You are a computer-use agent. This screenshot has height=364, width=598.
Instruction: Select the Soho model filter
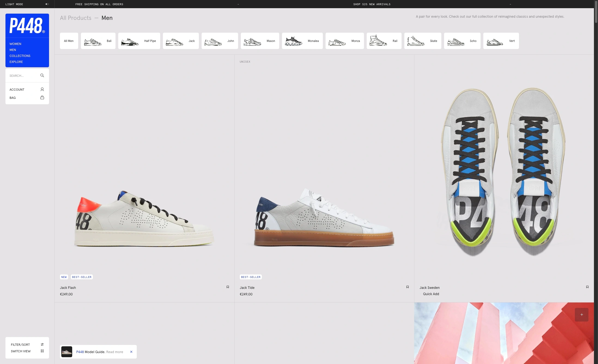pos(462,41)
